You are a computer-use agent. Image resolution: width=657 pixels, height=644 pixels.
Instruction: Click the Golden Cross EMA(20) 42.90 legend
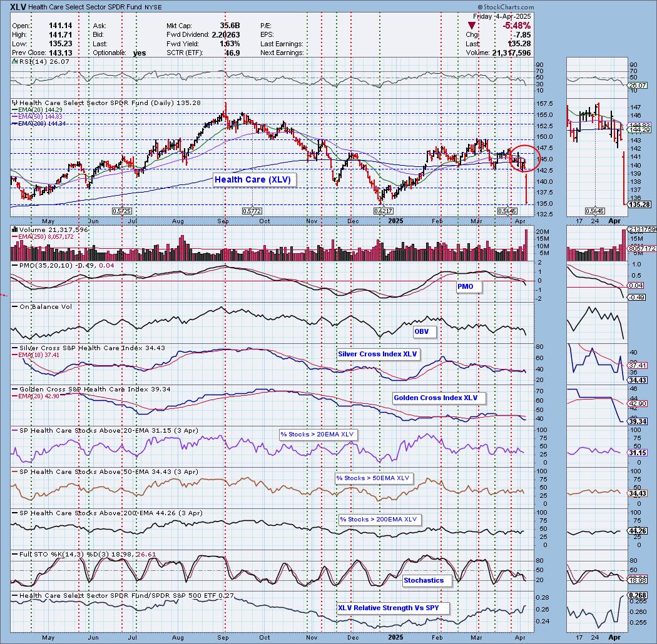(x=36, y=396)
